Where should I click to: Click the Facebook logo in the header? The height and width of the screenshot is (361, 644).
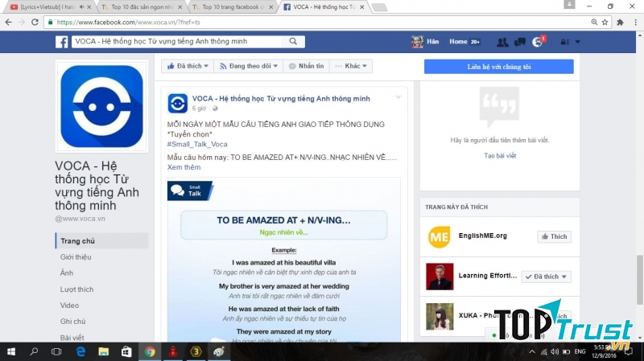point(61,42)
